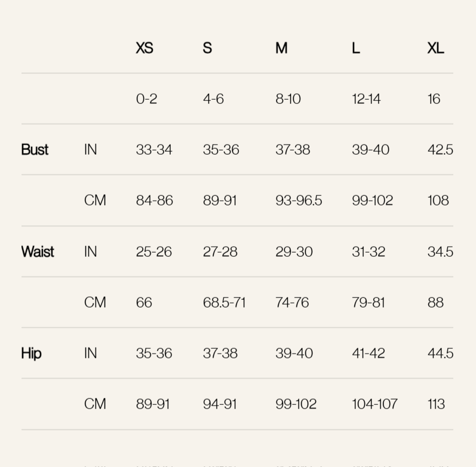Screen dimensions: 476x467
Task: Click the XL size column header
Action: [x=435, y=48]
